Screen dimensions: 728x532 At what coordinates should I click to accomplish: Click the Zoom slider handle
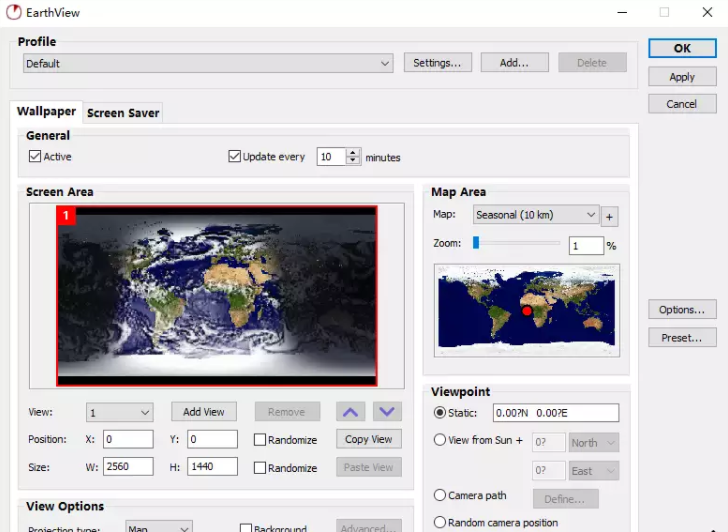point(477,242)
